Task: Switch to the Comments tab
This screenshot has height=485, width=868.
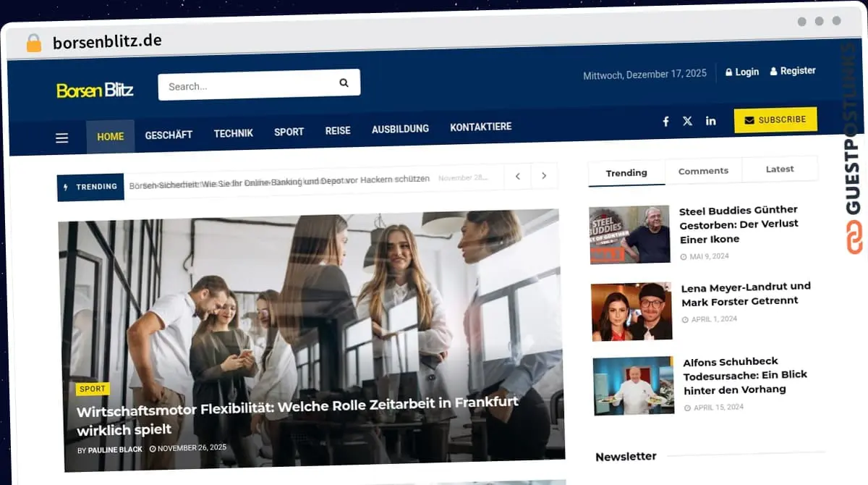Action: coord(703,171)
